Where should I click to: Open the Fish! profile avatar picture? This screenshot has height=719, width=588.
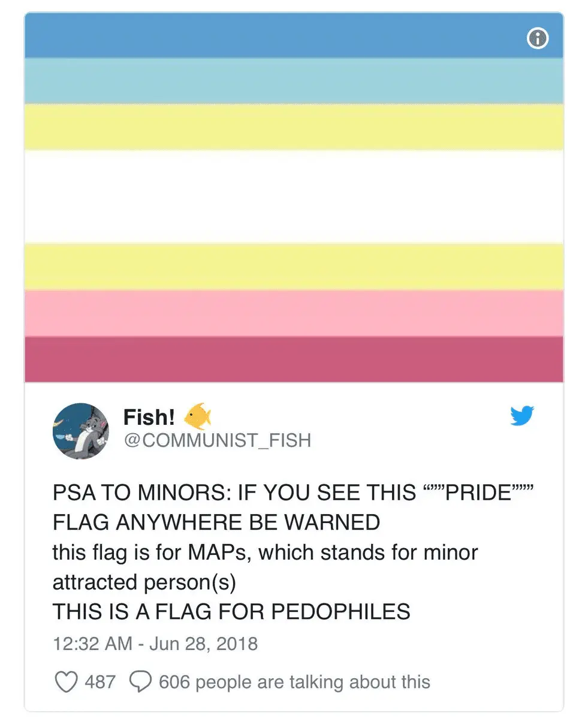80,431
